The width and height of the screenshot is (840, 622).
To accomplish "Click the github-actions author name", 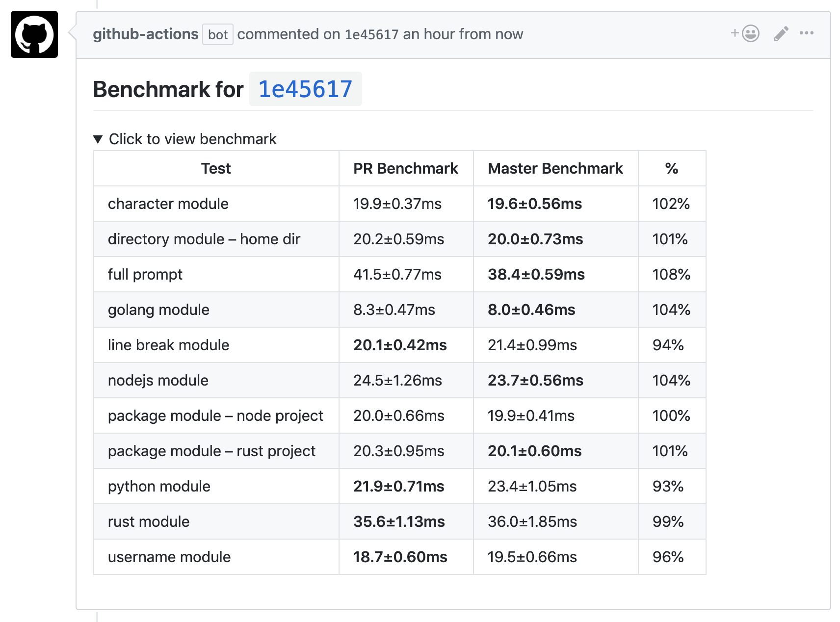I will tap(145, 34).
